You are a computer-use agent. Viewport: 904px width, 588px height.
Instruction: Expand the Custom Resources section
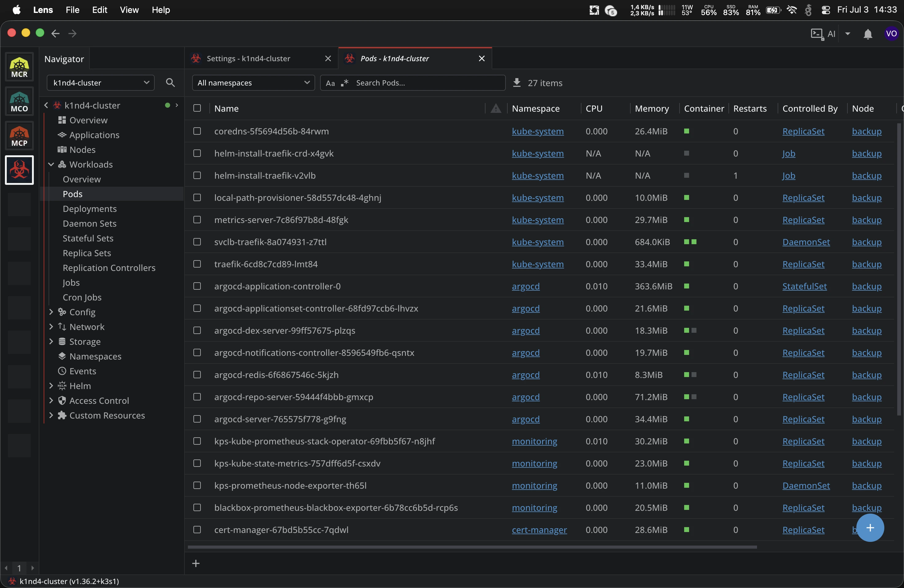click(51, 415)
